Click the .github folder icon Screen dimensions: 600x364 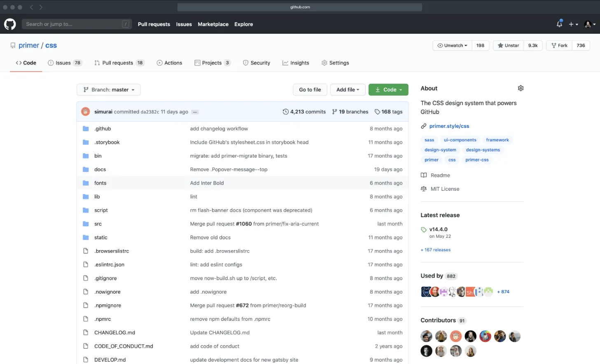click(x=86, y=129)
